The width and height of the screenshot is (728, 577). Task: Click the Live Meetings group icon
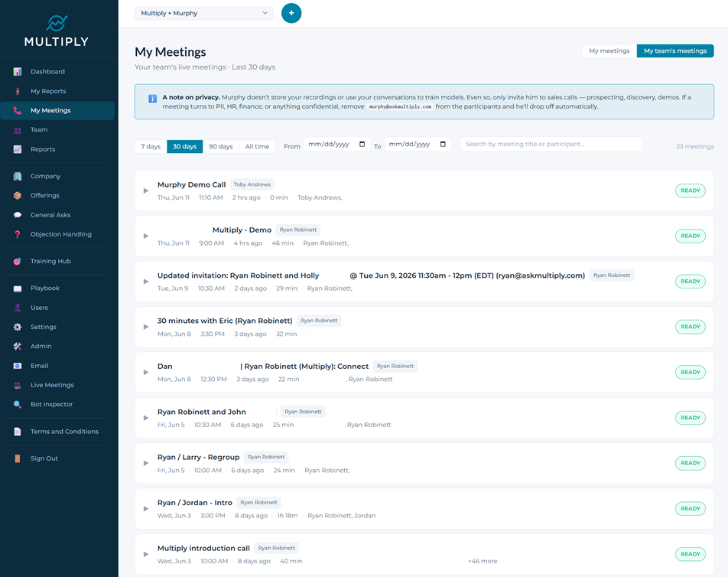point(17,385)
